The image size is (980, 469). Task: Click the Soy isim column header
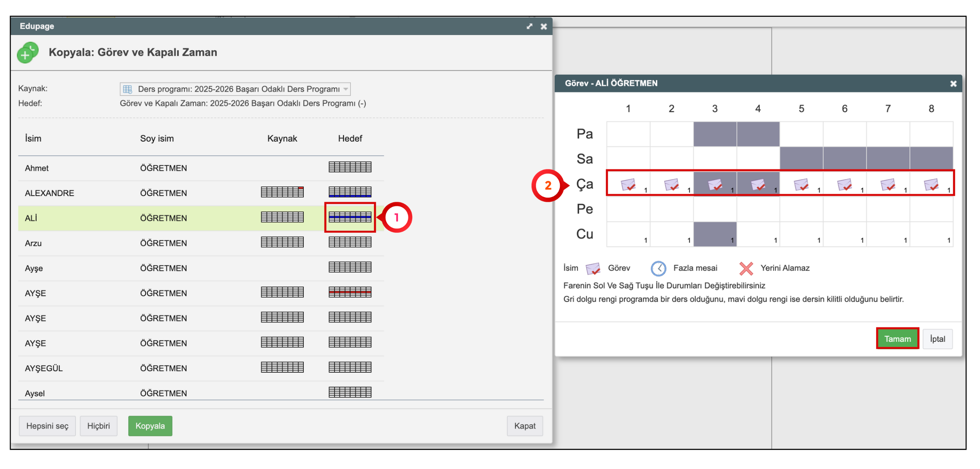(x=157, y=138)
